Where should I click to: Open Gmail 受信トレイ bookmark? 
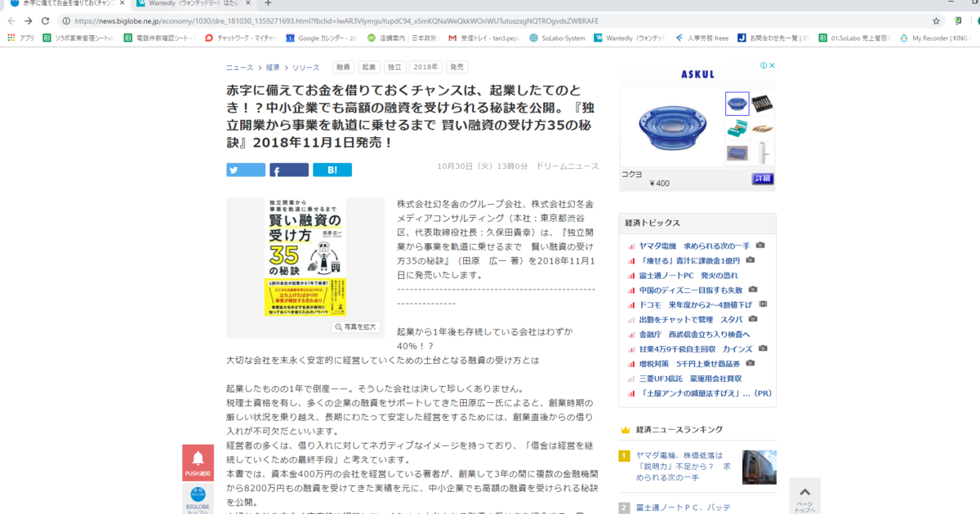[x=484, y=38]
